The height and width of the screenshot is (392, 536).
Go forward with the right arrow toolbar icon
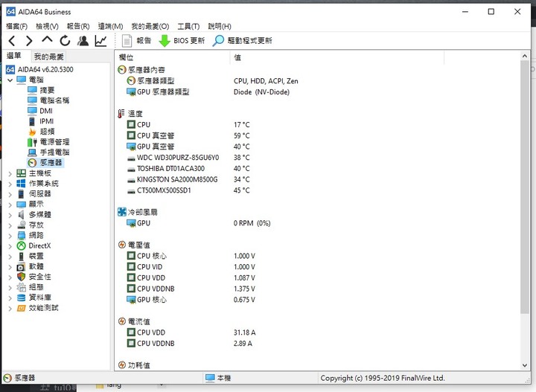coord(29,41)
